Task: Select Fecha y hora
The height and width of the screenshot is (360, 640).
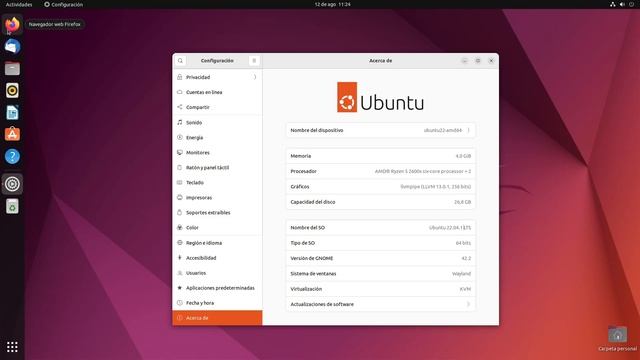Action: click(217, 303)
